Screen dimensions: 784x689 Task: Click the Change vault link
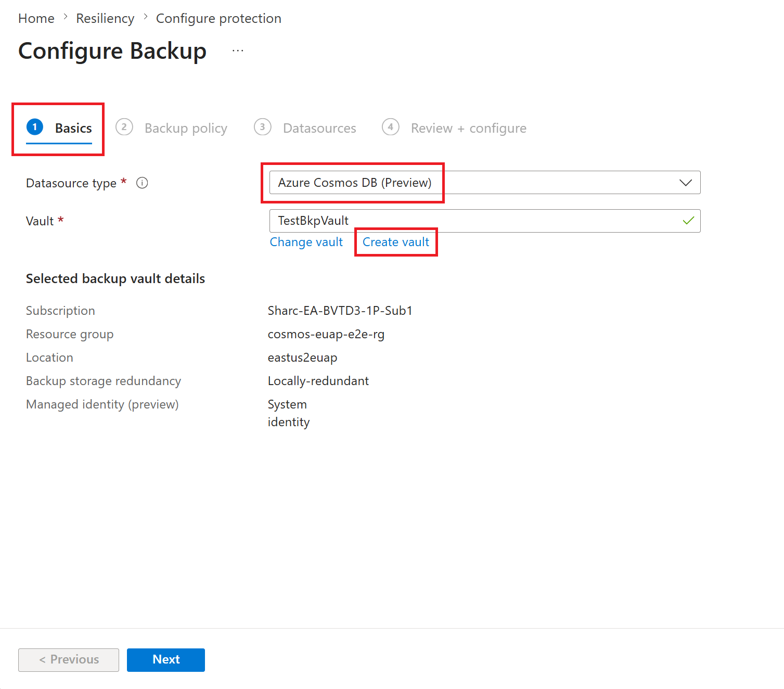tap(306, 242)
